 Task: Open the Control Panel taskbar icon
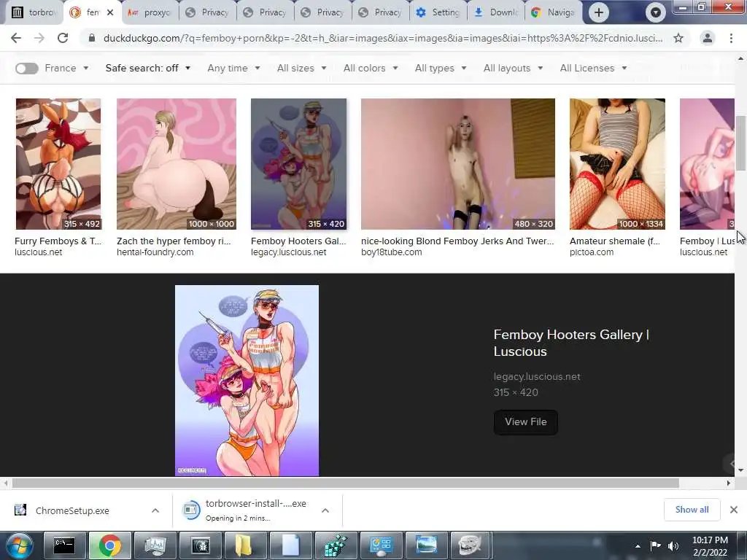pyautogui.click(x=381, y=545)
